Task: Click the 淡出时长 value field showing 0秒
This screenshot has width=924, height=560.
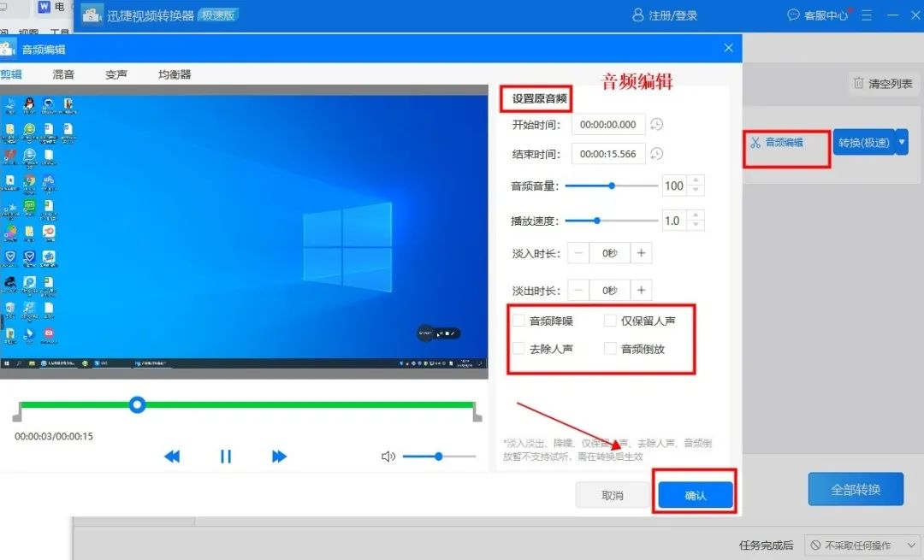Action: [x=610, y=290]
